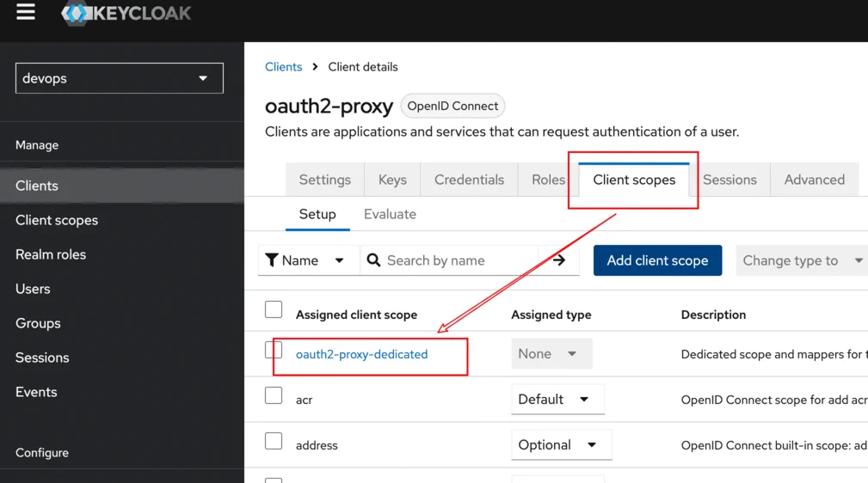Open the devops realm dropdown
This screenshot has height=483, width=868.
(x=120, y=78)
